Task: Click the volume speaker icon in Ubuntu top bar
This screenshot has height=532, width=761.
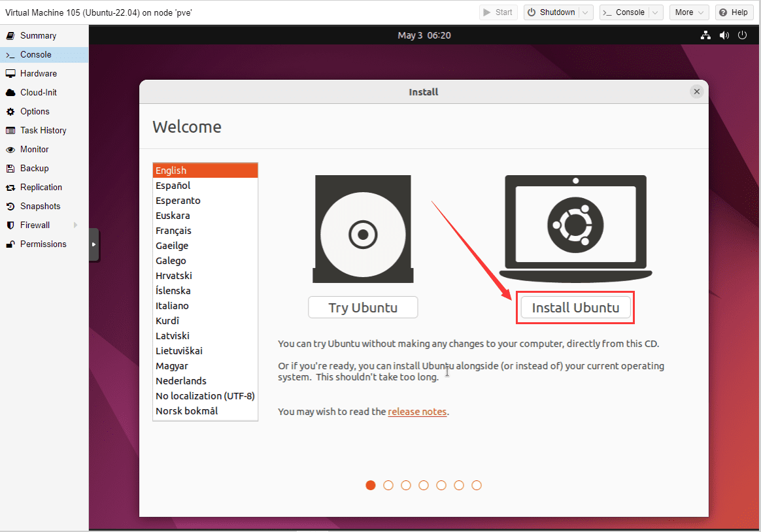Action: 724,35
